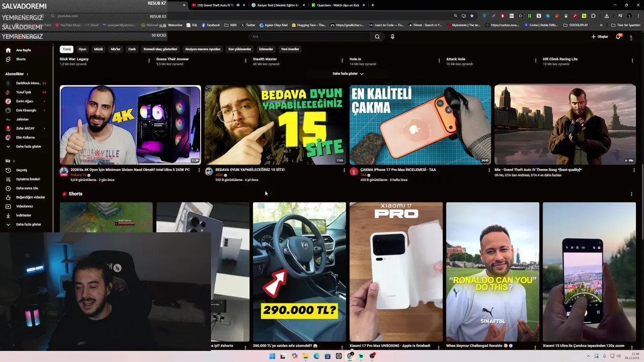Viewport: 644px width, 362px height.
Task: Open Facebook bookmark in bookmarks bar
Action: 211,25
